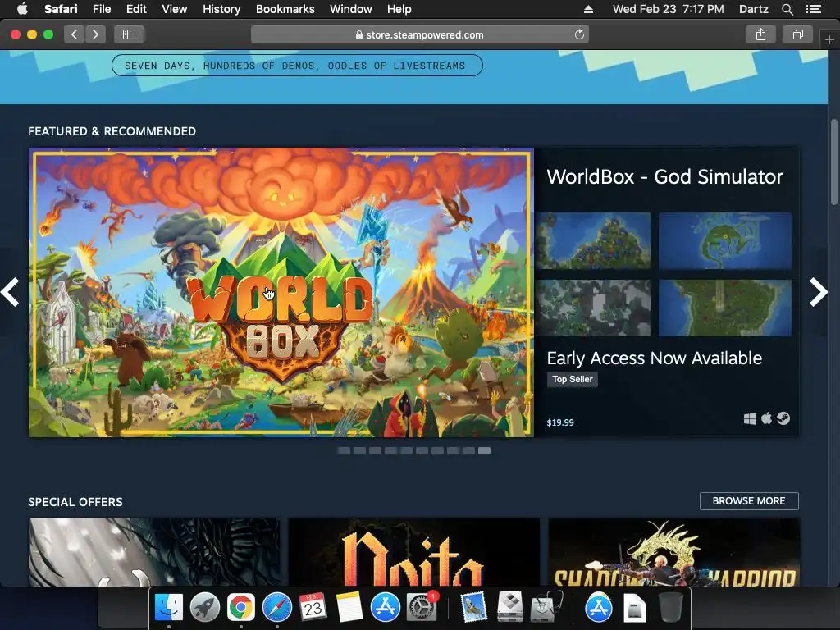Screen dimensions: 840x630
Task: Jump to the first featured carousel dot
Action: point(344,450)
